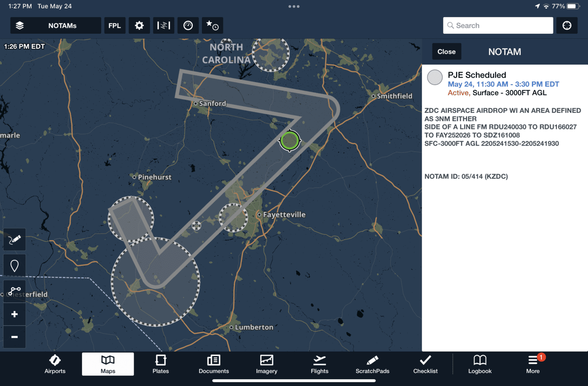Open the flight instruments panel

(188, 25)
